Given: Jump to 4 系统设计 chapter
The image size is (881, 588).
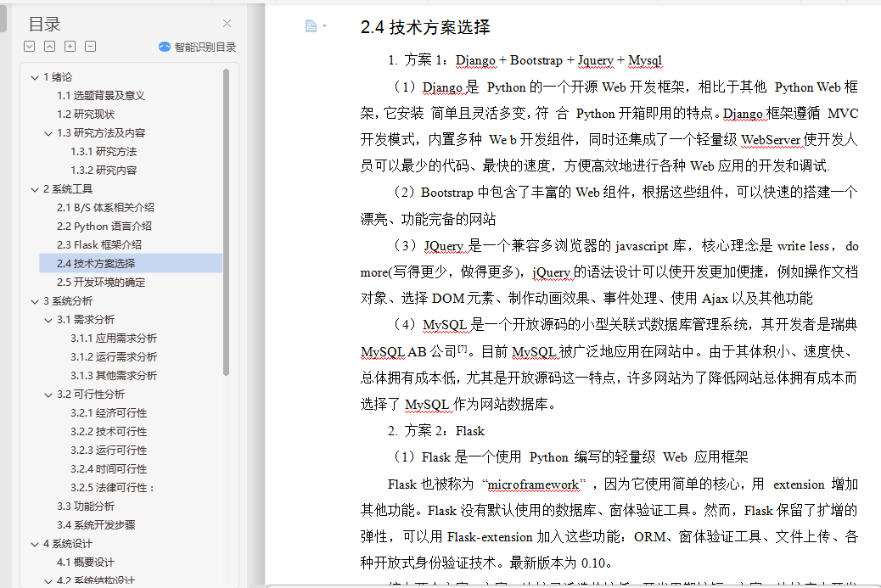Looking at the screenshot, I should 68,544.
